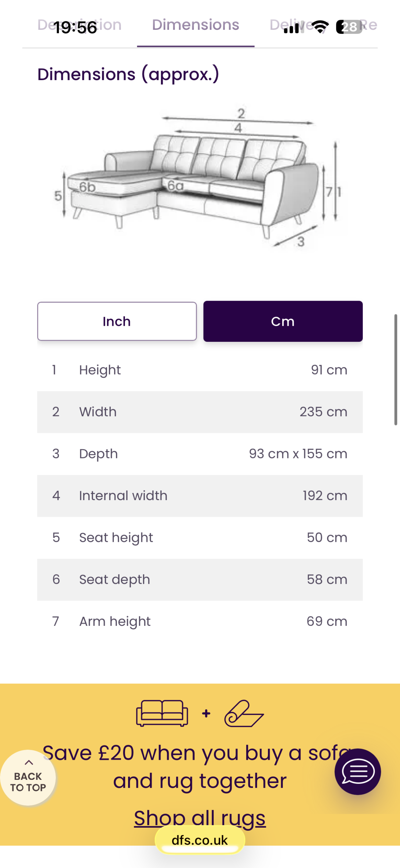Tap the Width 235 cm row

200,412
